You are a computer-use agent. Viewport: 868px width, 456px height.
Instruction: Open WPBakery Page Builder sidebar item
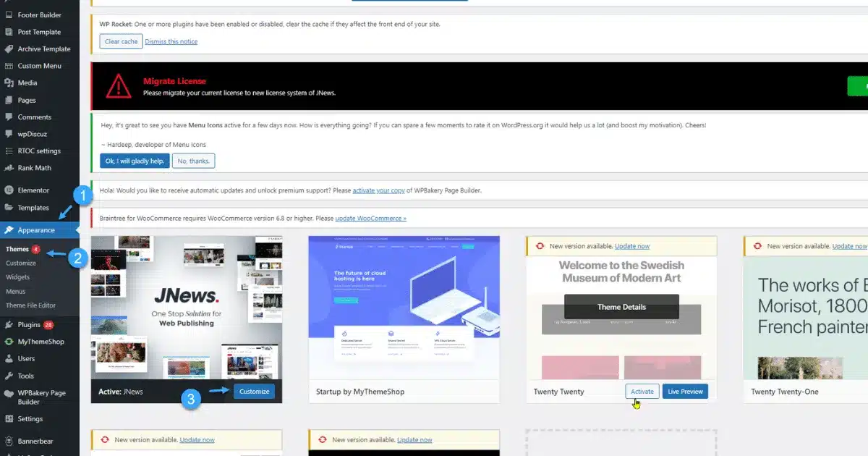click(40, 397)
